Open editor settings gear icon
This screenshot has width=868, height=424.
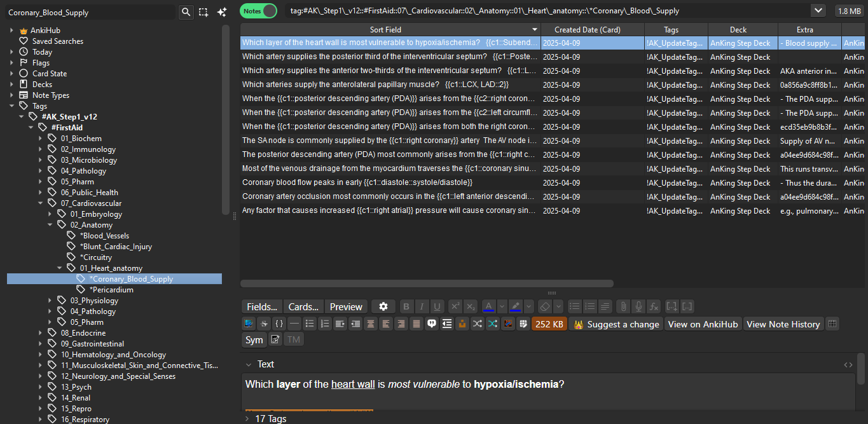383,306
